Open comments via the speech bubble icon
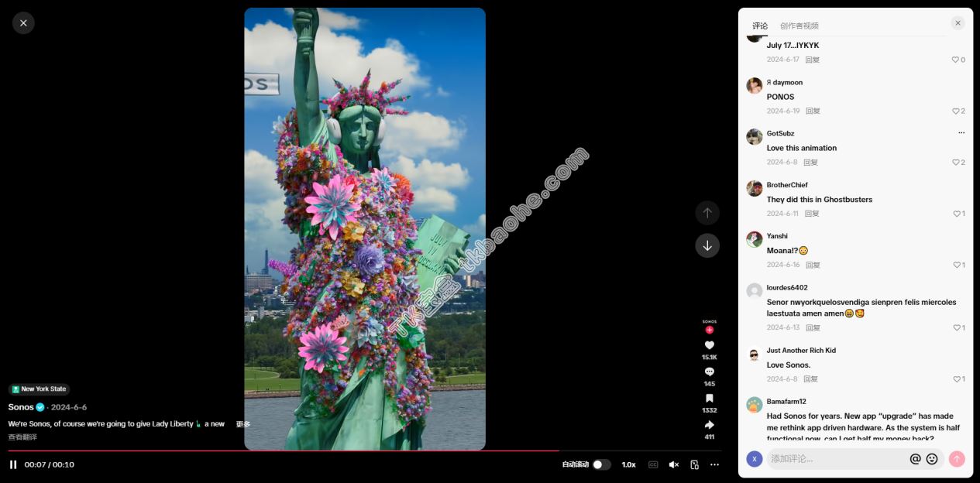The height and width of the screenshot is (483, 980). click(709, 372)
